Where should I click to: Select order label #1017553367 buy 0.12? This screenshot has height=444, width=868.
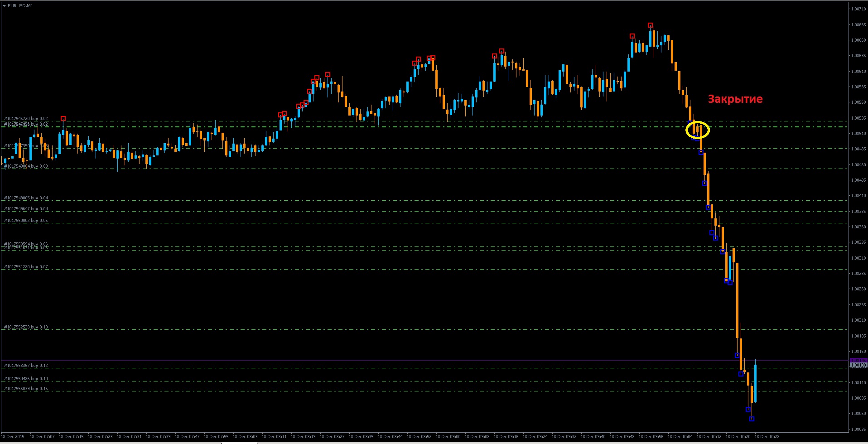(26, 366)
